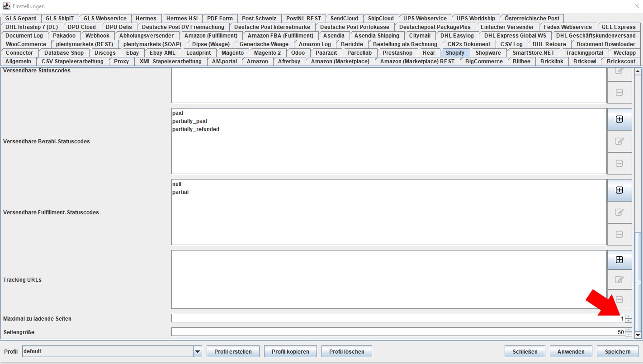Focus the Maximal zu ladende Seiten field
The height and width of the screenshot is (364, 643).
pos(398,318)
